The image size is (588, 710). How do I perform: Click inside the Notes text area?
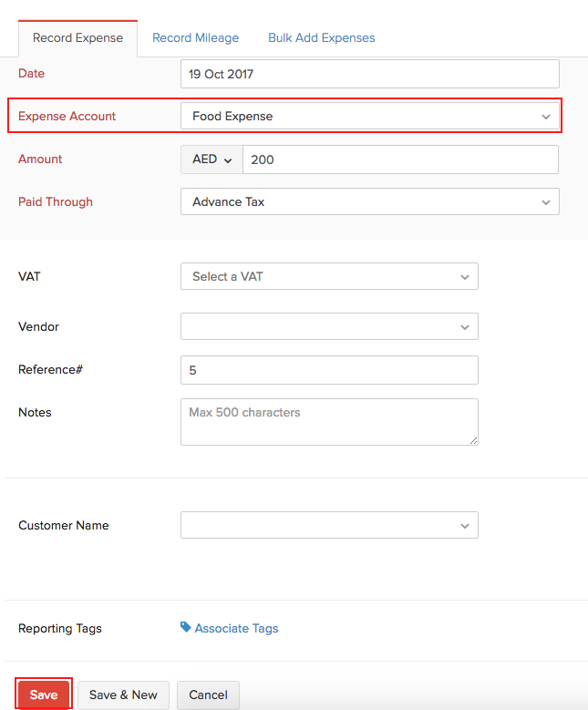(x=329, y=421)
